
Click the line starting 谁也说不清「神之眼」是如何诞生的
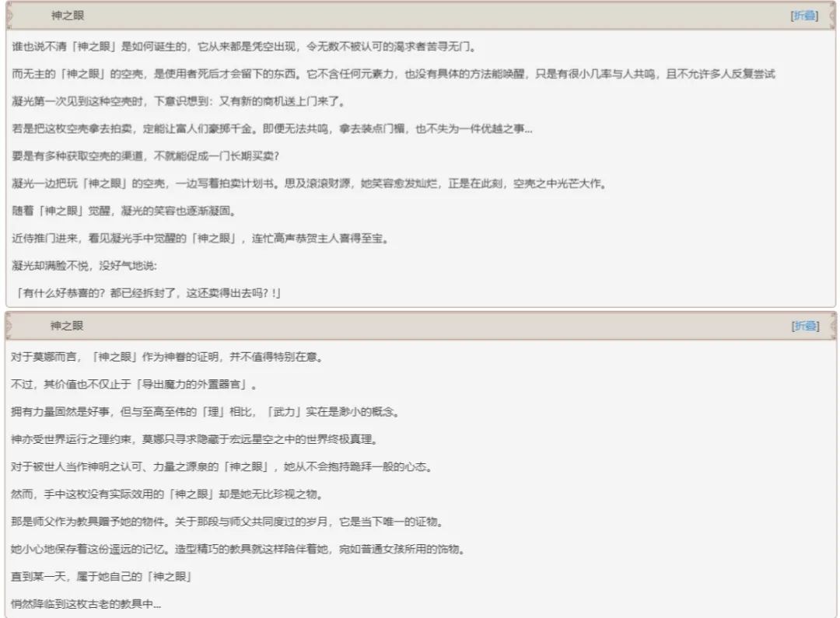pyautogui.click(x=243, y=47)
